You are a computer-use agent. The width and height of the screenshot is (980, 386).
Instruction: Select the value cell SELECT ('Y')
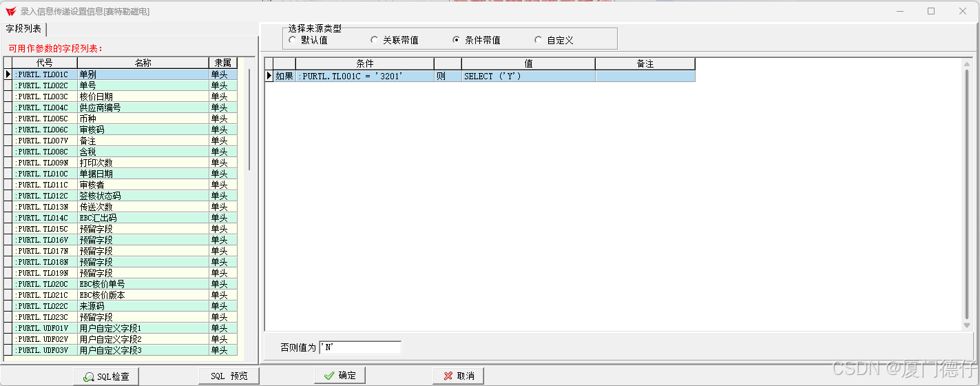528,76
